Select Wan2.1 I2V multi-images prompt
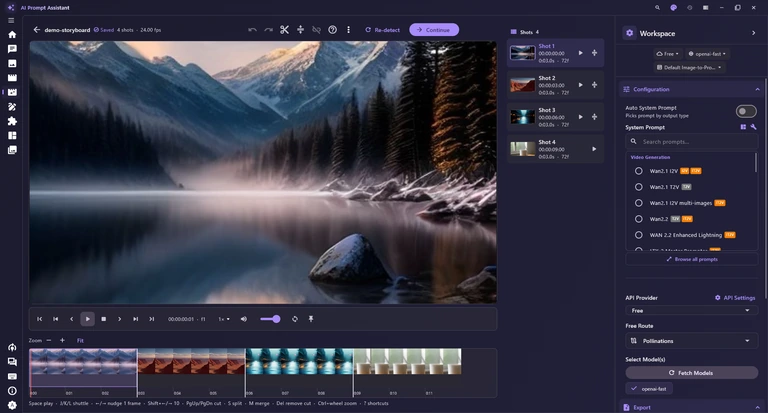Image resolution: width=768 pixels, height=413 pixels. click(x=639, y=203)
